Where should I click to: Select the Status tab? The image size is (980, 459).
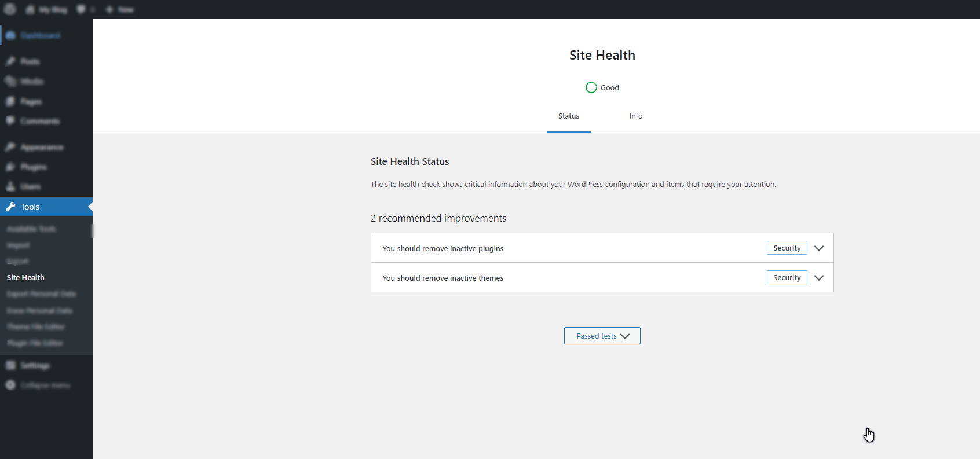click(568, 116)
